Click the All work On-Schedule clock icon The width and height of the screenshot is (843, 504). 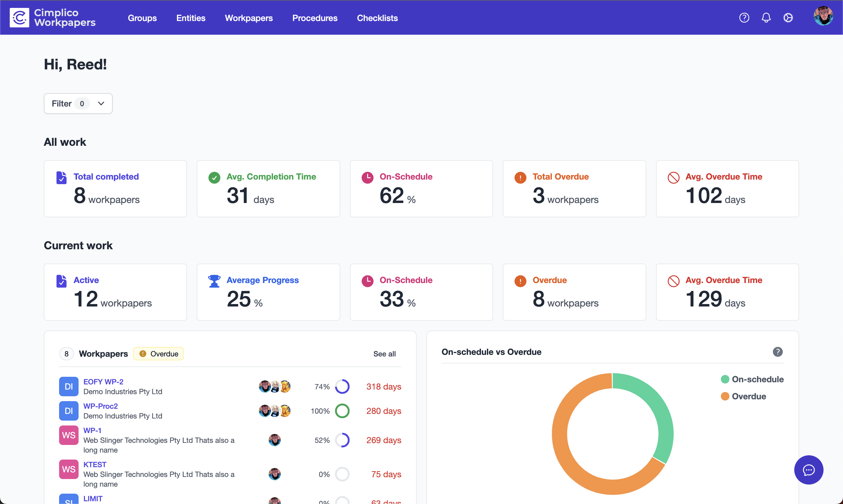coord(367,178)
